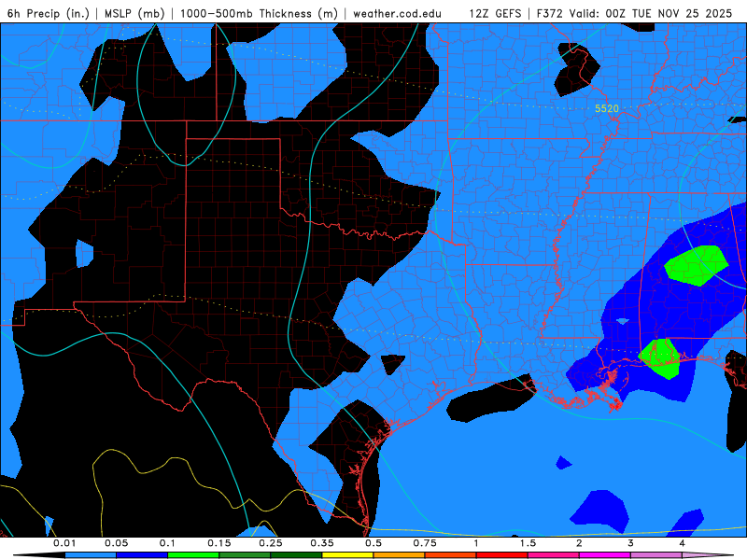747x560 pixels.
Task: Click the "12Z GEFS" model run label
Action: (495, 13)
